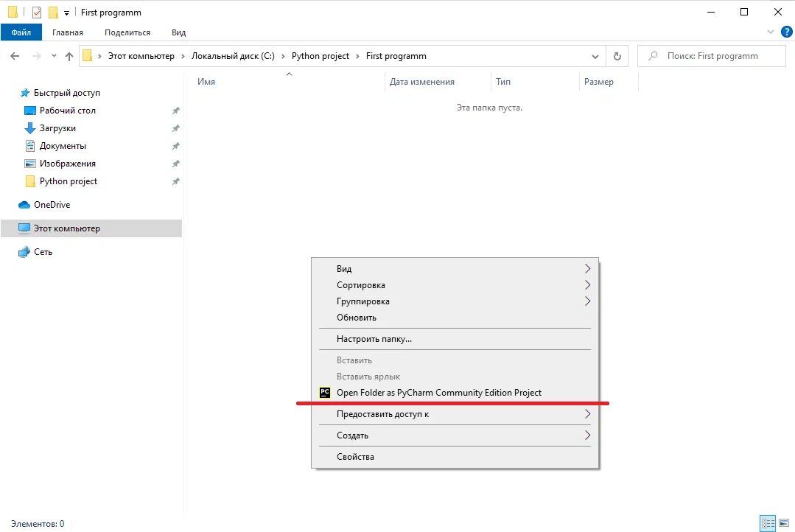Click the PyCharm icon in context menu
795x532 pixels.
[325, 393]
